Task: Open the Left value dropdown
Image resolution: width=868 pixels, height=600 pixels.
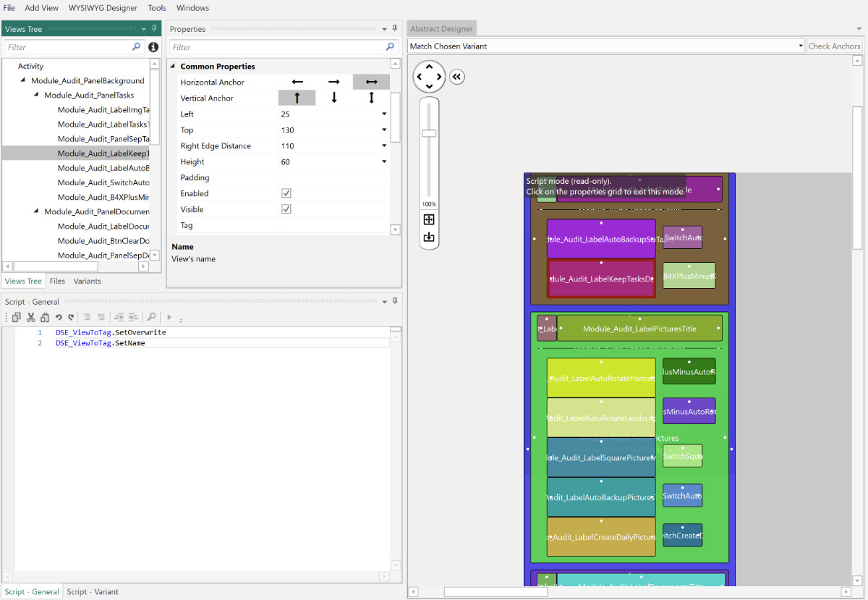Action: pyautogui.click(x=384, y=114)
